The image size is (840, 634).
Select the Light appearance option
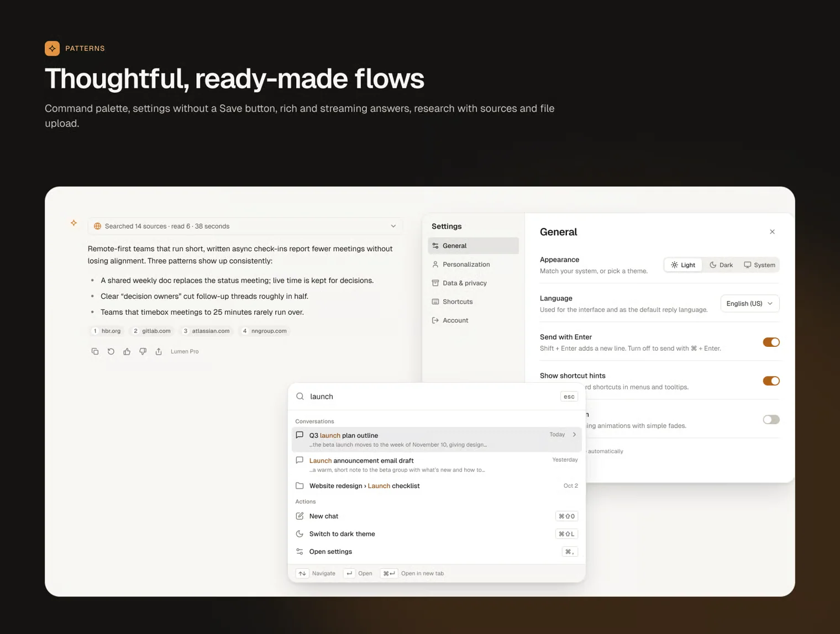point(683,265)
